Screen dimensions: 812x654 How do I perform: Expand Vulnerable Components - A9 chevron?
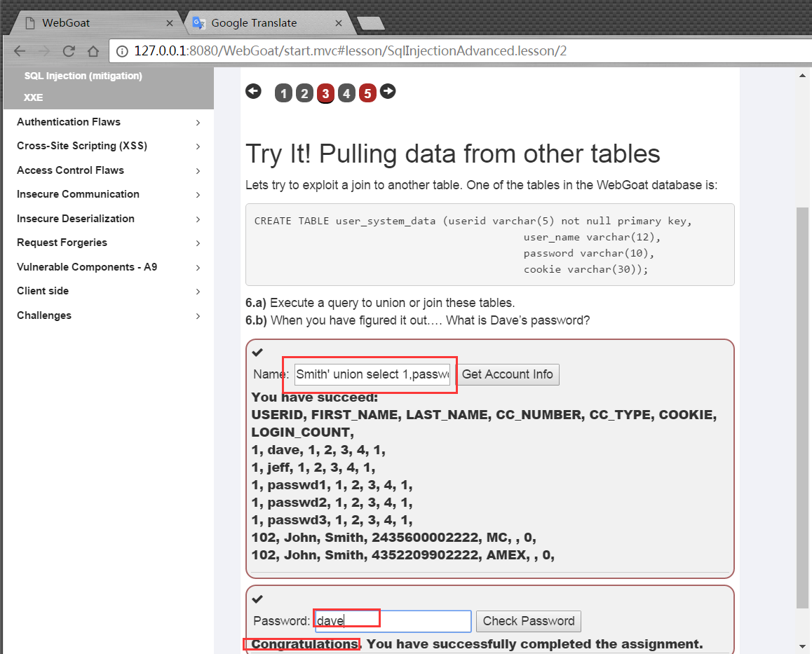coord(198,268)
